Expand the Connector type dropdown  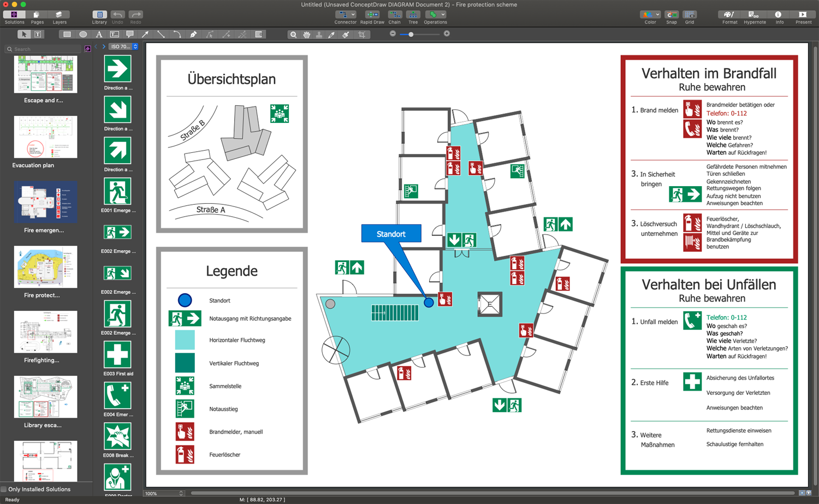click(353, 15)
